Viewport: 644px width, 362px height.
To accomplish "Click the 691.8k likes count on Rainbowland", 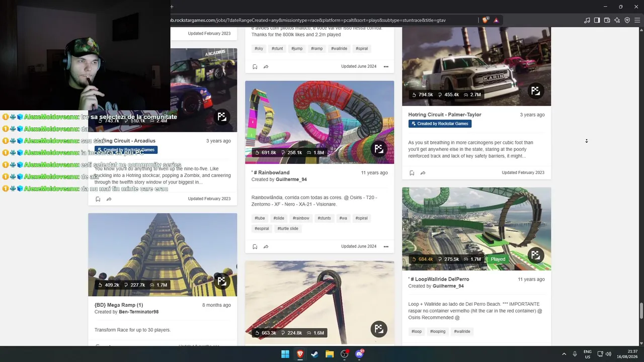I will (x=266, y=152).
